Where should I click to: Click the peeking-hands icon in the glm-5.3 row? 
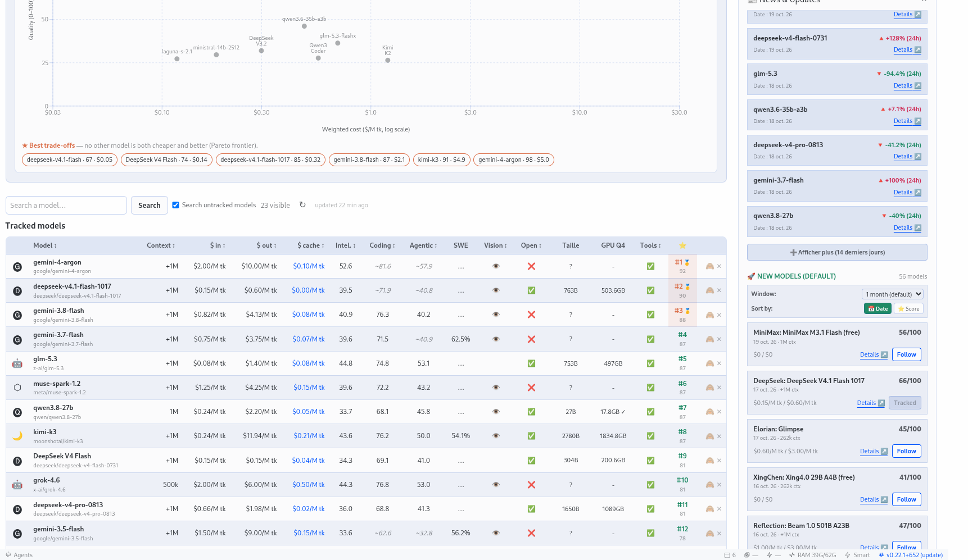coord(709,363)
